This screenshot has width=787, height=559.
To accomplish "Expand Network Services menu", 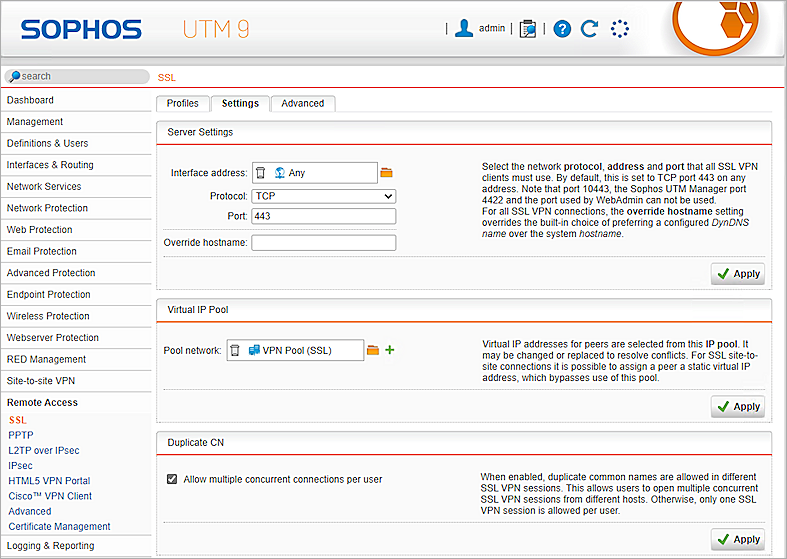I will click(x=76, y=187).
